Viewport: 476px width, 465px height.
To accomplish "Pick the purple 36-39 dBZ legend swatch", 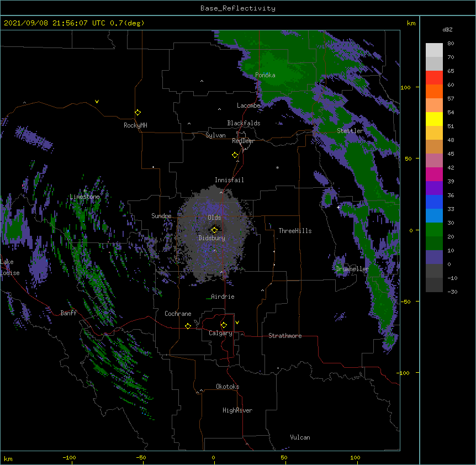I will [x=434, y=188].
